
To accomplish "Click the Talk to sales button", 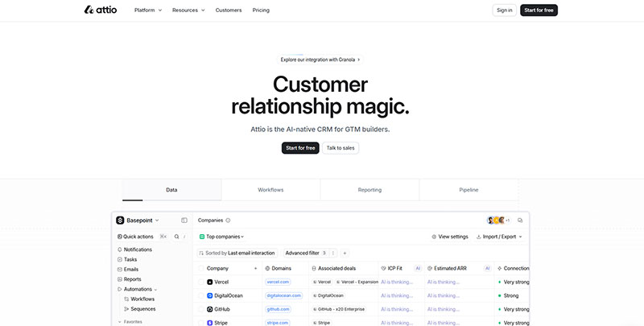I will point(341,147).
